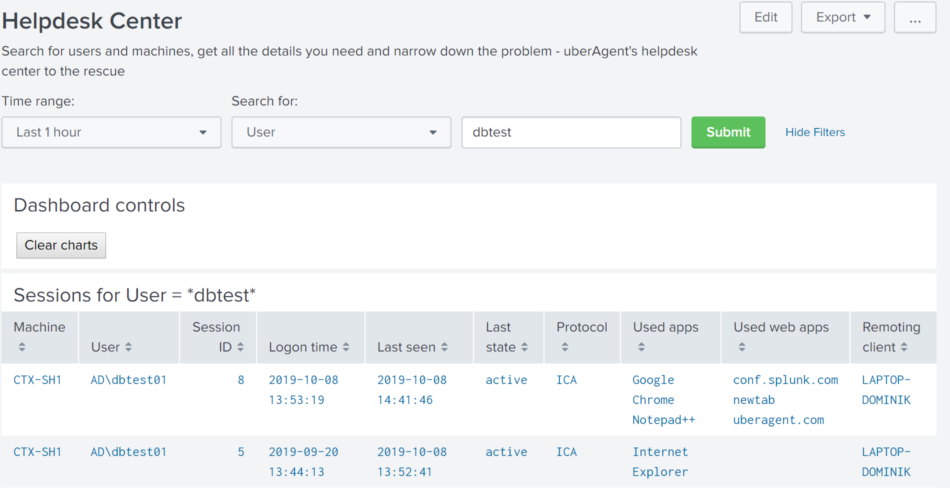
Task: Click the conf.splunk.com web app link
Action: point(785,380)
